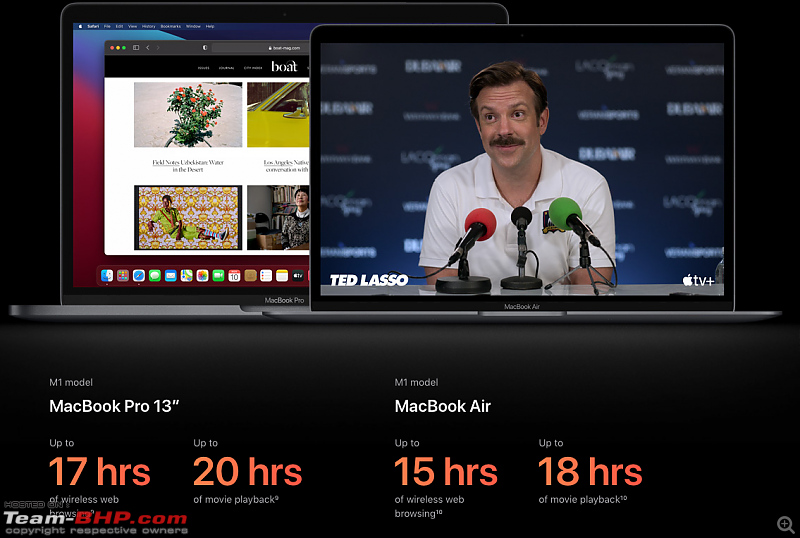Open Notes yellow icon in dock

(282, 276)
